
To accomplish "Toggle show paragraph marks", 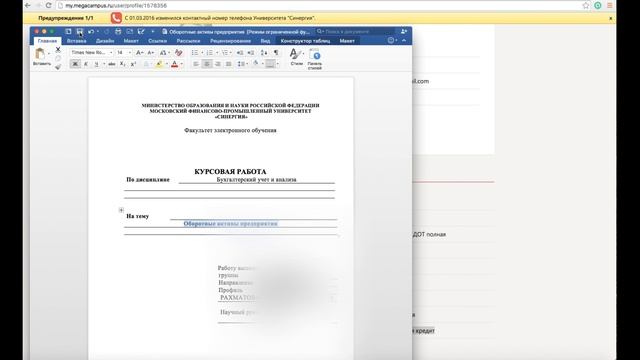I will pyautogui.click(x=276, y=53).
